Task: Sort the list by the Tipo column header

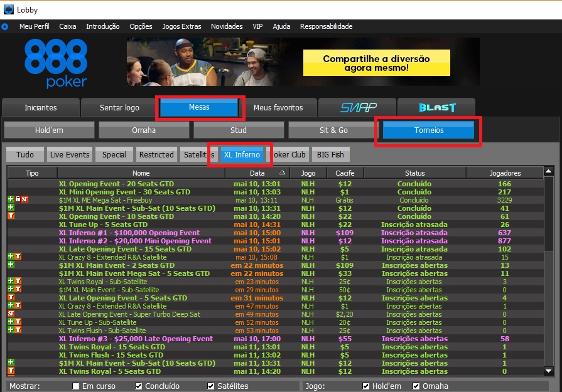Action: pos(32,173)
